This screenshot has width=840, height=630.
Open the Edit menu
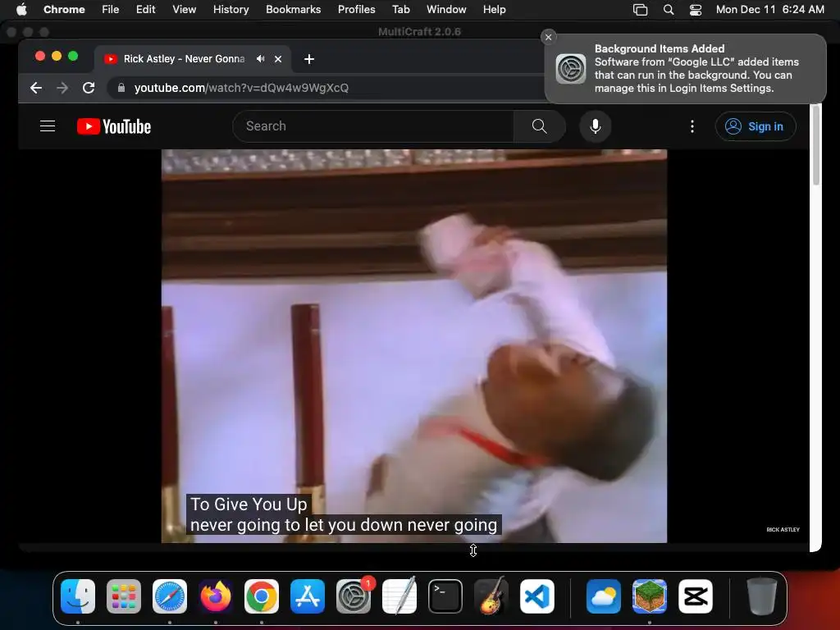pos(146,9)
